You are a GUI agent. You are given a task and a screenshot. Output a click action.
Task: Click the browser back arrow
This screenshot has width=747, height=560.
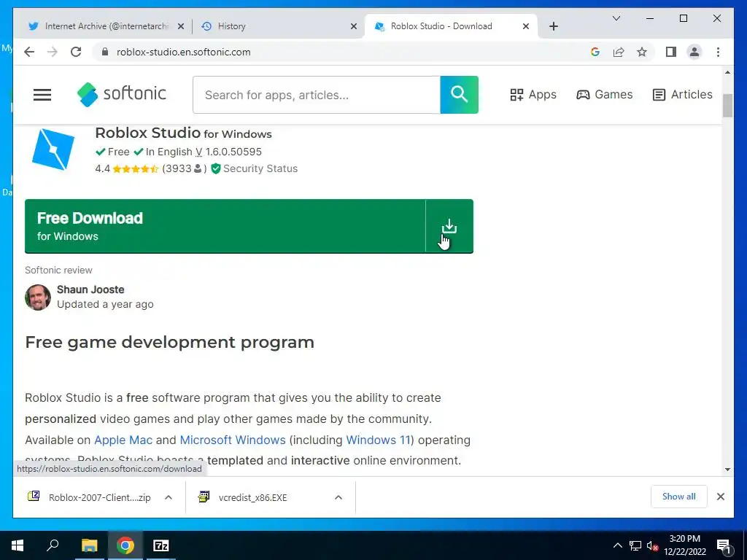(29, 52)
